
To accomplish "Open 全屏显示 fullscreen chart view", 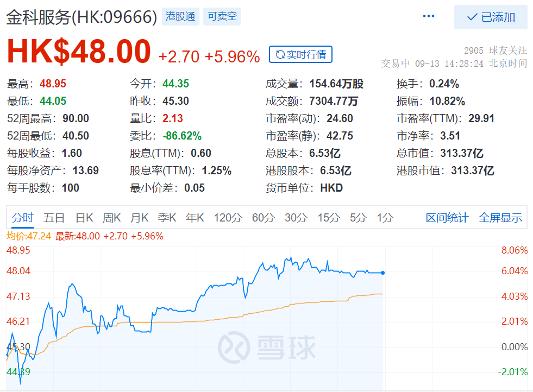I will click(x=500, y=218).
